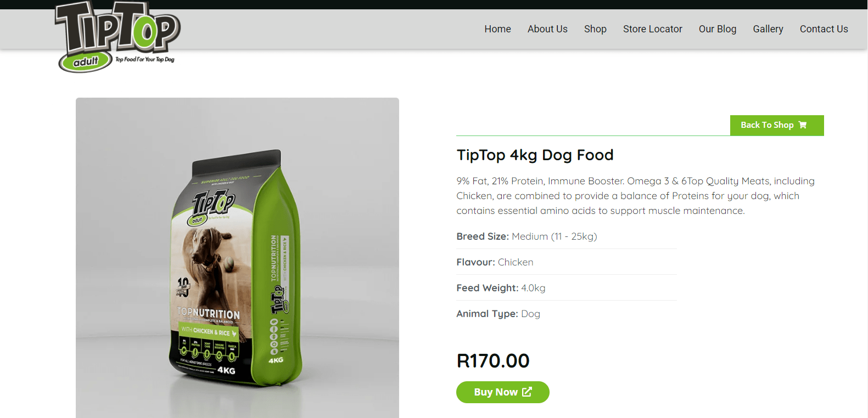Open the Gallery page

coord(768,29)
